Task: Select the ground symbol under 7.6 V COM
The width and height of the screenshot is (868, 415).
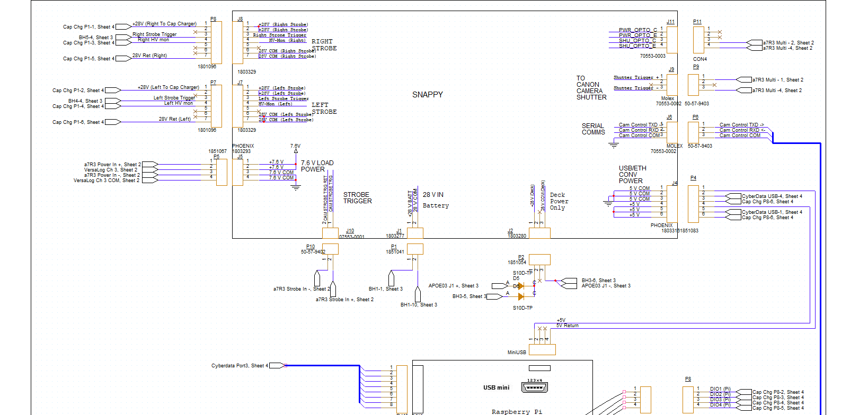Action: pyautogui.click(x=296, y=187)
